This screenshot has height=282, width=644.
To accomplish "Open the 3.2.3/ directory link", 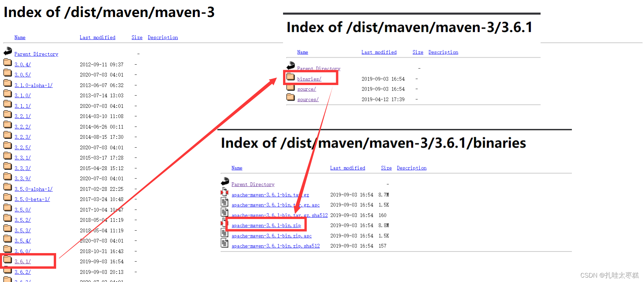I will (x=22, y=137).
